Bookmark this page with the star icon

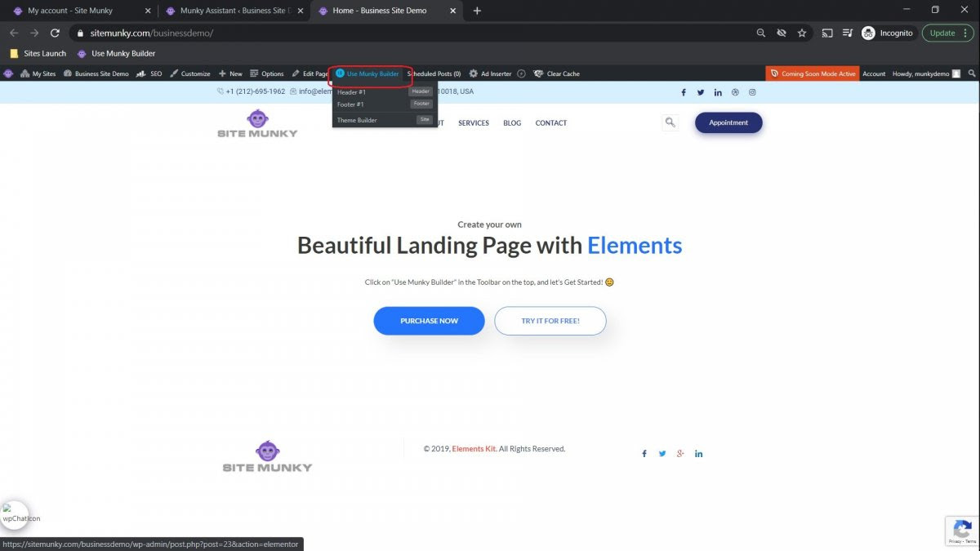[x=802, y=33]
